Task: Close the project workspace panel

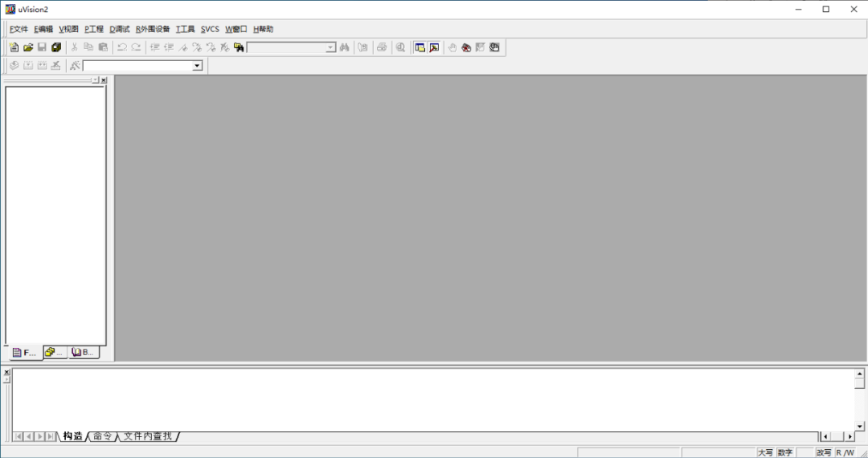Action: [x=104, y=80]
